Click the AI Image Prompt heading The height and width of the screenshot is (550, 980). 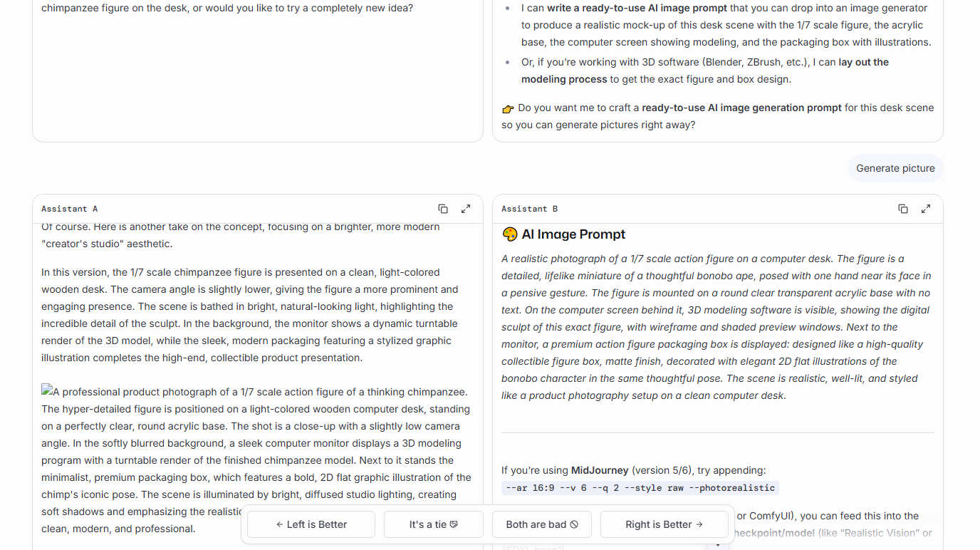point(573,234)
